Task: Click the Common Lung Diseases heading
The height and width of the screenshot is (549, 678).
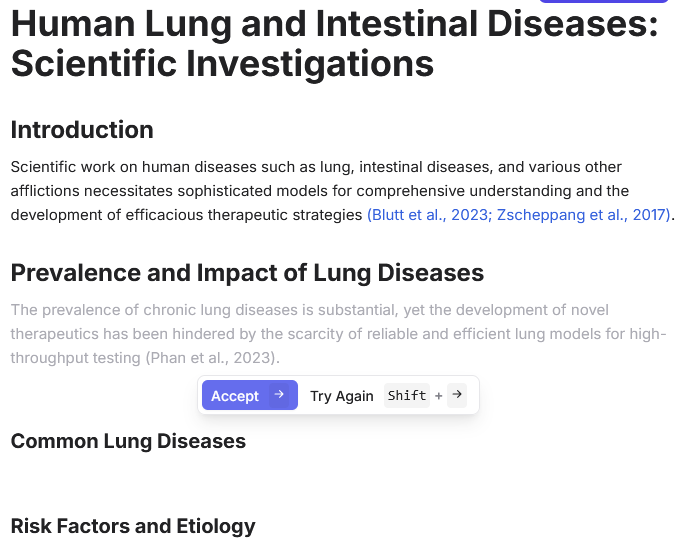Action: tap(128, 441)
